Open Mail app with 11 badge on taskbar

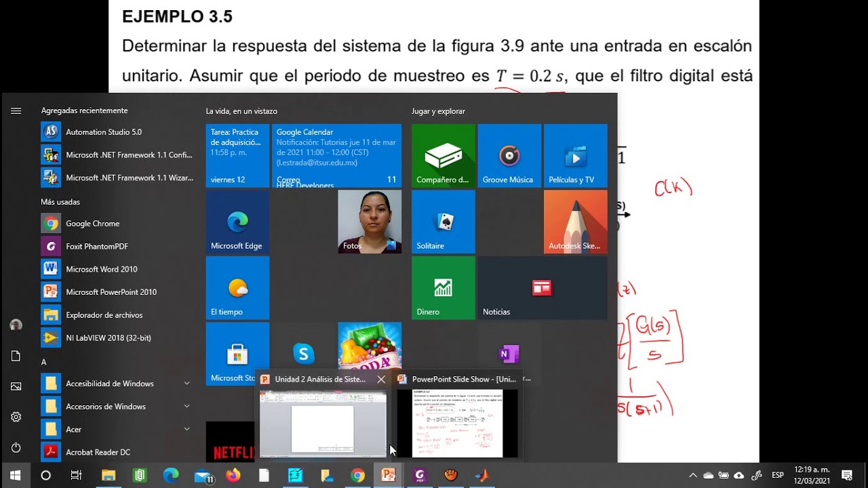pos(203,475)
